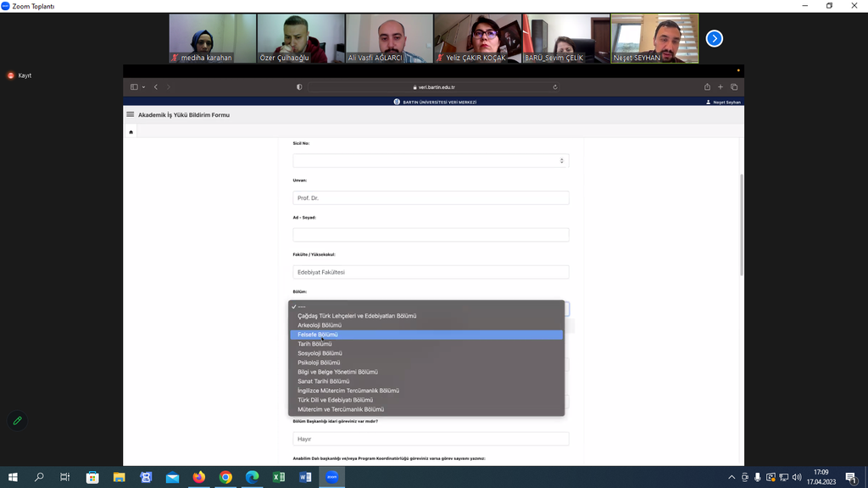Click the home icon in the breadcrumb bar
Screen dimensions: 868x488
131,132
